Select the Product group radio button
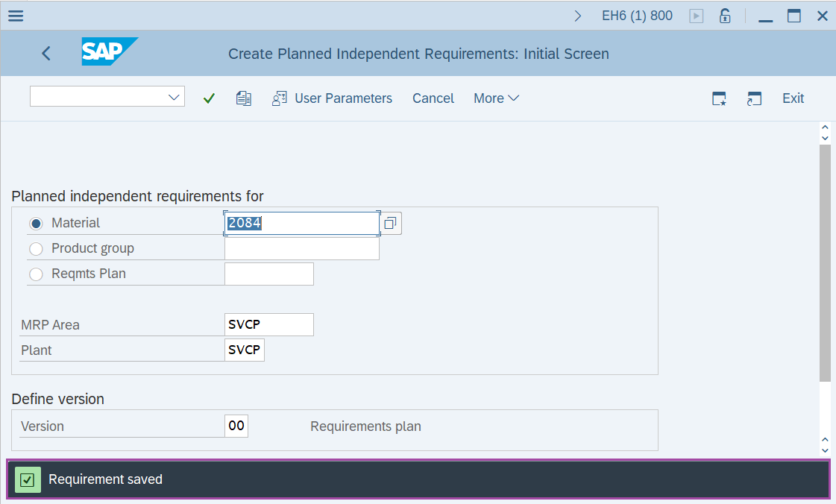This screenshot has width=836, height=504. pyautogui.click(x=37, y=248)
